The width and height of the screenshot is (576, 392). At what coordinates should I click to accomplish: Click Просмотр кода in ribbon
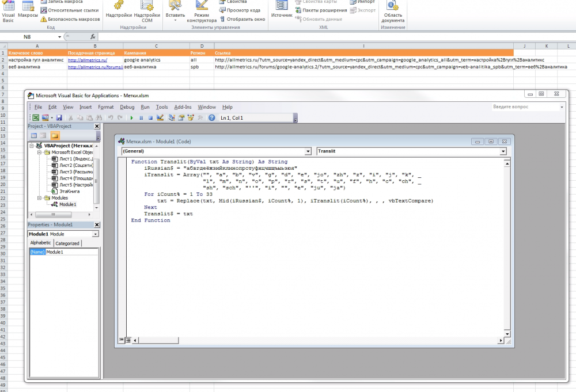coord(240,10)
